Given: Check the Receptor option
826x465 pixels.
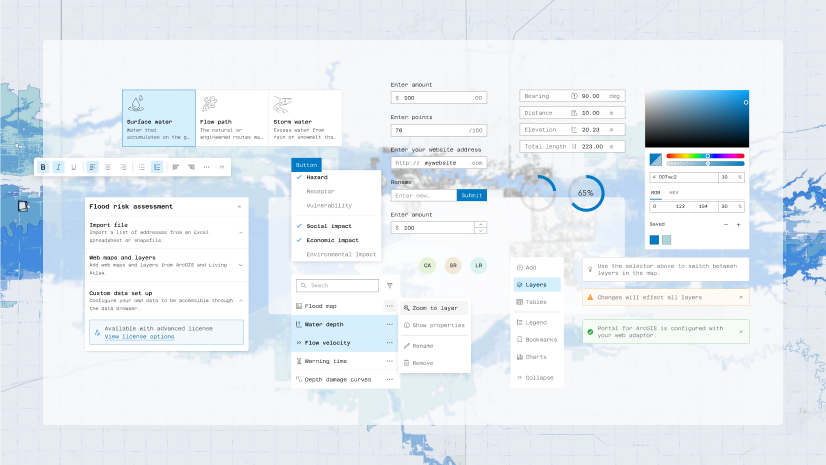Looking at the screenshot, I should 336,192.
